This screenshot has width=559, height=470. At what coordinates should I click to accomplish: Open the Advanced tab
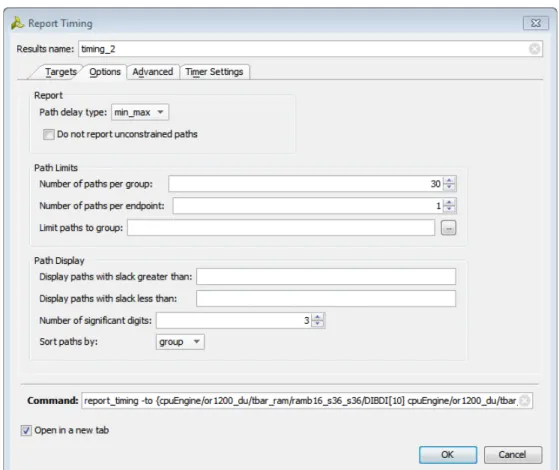pos(153,72)
